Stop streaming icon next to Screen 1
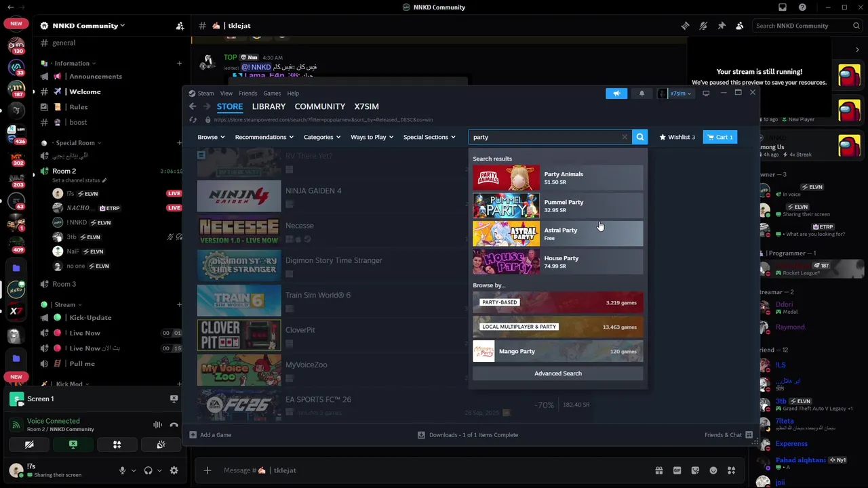 point(174,399)
